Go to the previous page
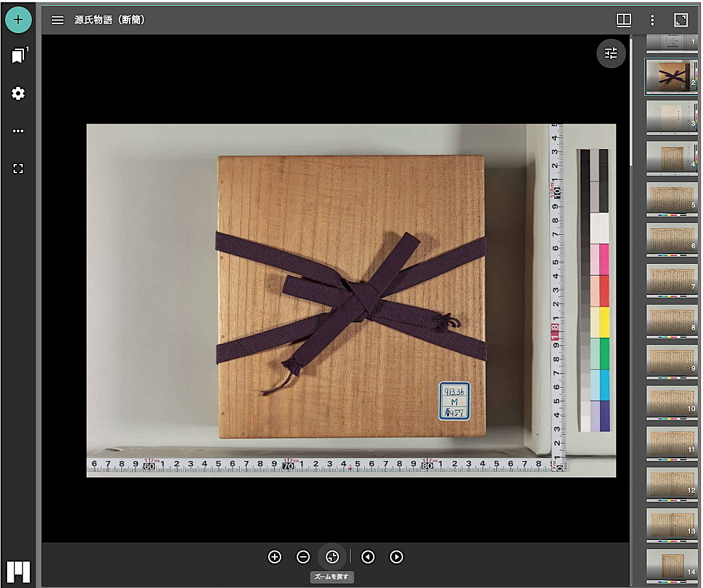Viewport: 703px width, 588px height. click(368, 557)
